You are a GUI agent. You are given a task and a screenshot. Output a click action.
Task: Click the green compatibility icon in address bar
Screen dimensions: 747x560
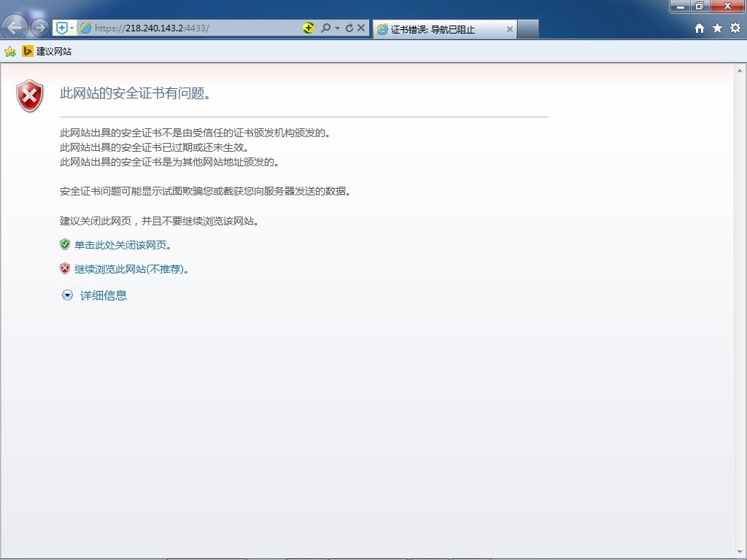pyautogui.click(x=309, y=28)
